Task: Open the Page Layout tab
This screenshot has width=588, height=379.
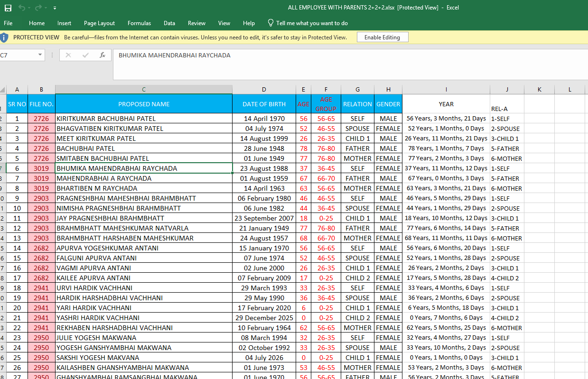Action: [99, 23]
